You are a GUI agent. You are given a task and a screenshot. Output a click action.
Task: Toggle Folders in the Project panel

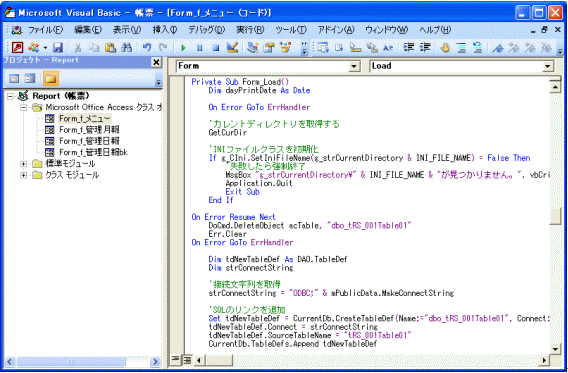(x=51, y=78)
